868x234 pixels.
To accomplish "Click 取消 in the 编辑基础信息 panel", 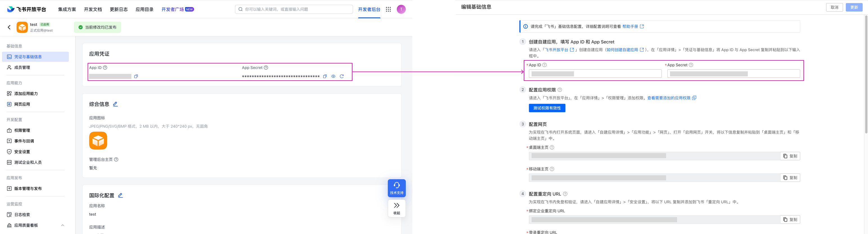I will 834,7.
